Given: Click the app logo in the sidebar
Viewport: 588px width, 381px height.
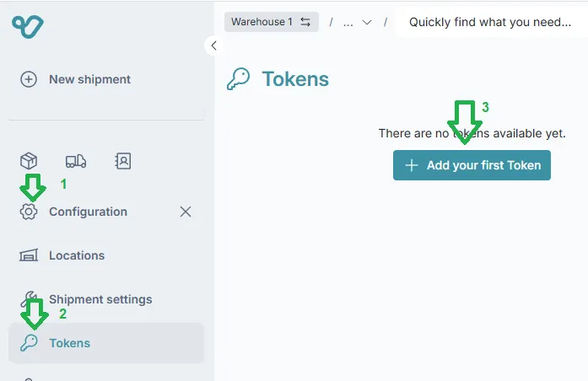Looking at the screenshot, I should pos(28,25).
